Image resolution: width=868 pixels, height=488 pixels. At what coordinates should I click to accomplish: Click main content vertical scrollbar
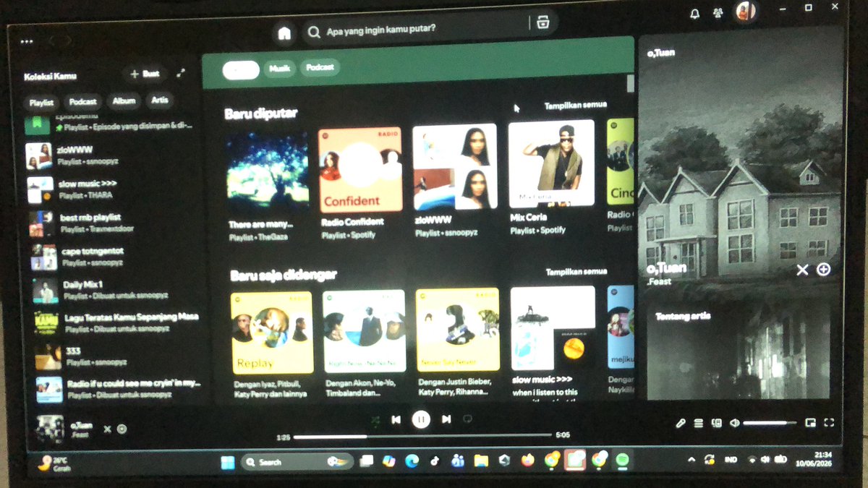pos(630,83)
